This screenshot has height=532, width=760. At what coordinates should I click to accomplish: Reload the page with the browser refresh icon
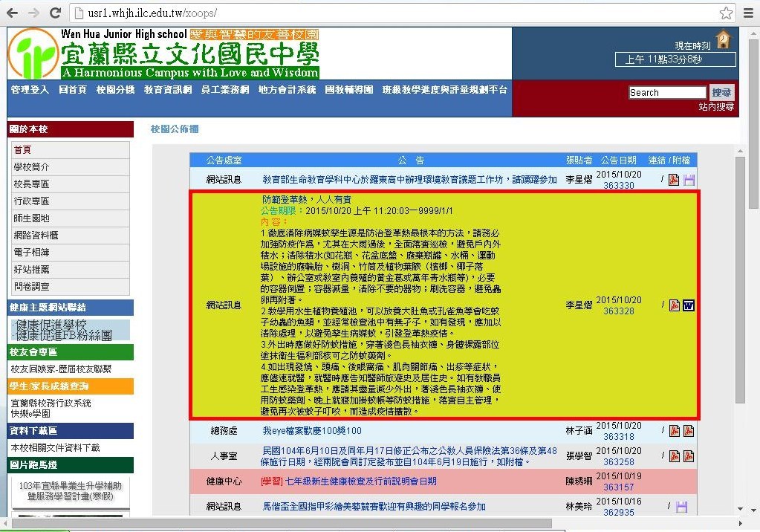pyautogui.click(x=55, y=13)
